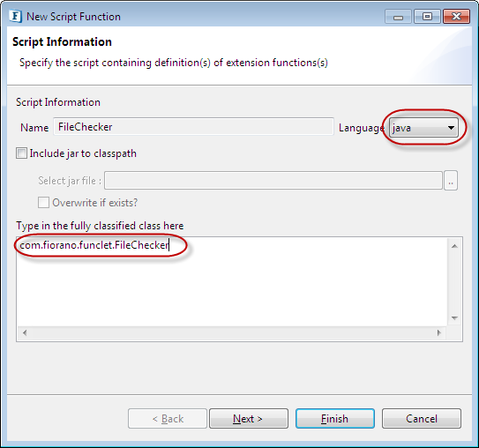Minimize the New Script Function dialog
Viewport: 479px width, 448px height.
399,17
